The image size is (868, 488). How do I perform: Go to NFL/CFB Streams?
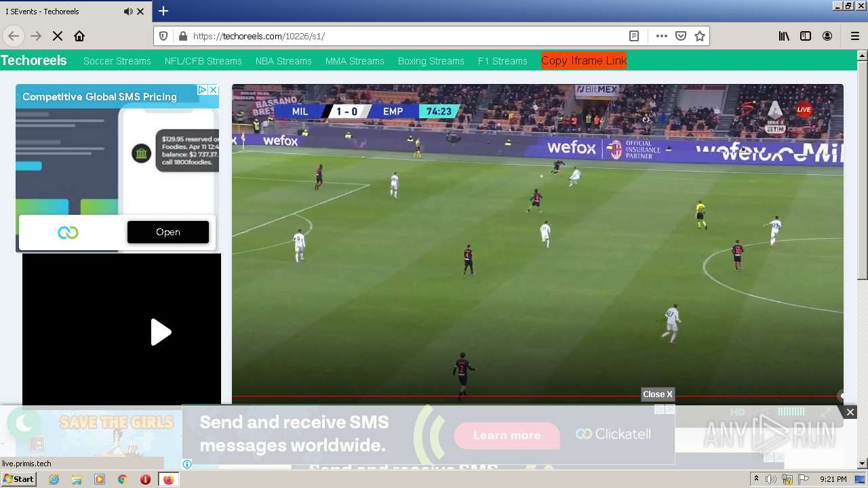pos(203,61)
